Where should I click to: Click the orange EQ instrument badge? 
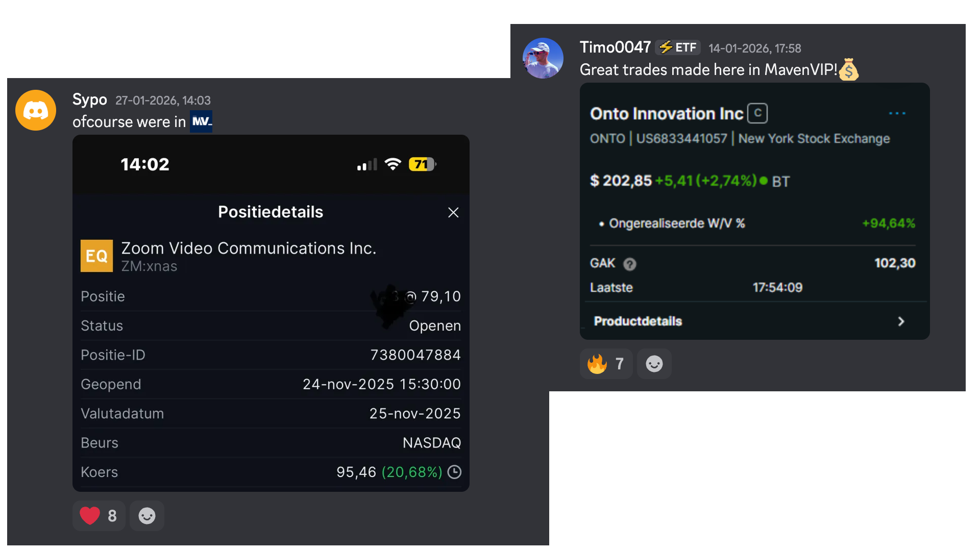tap(96, 256)
